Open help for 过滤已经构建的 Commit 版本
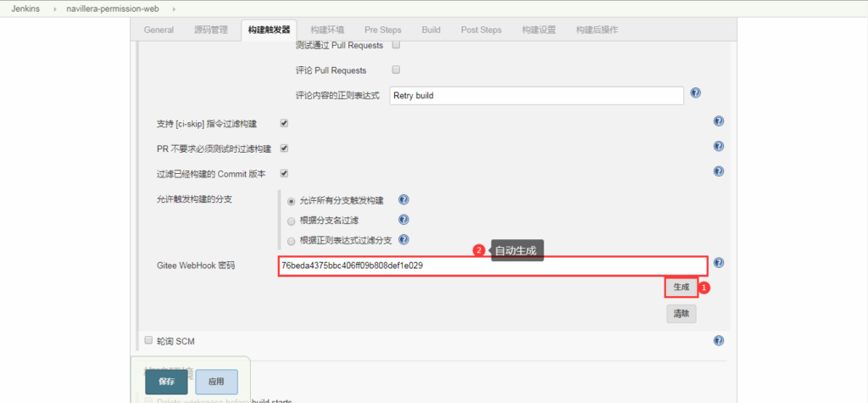The image size is (868, 403). (x=719, y=171)
